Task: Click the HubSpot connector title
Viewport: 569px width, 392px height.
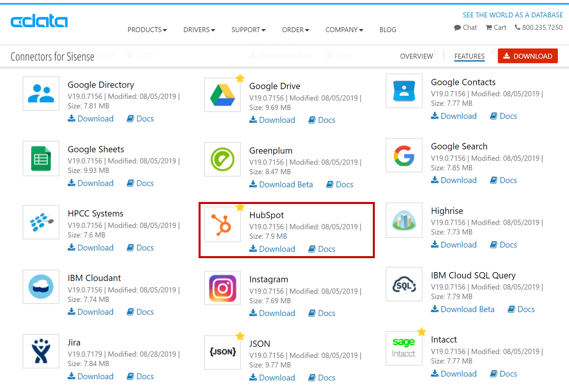Action: tap(266, 215)
